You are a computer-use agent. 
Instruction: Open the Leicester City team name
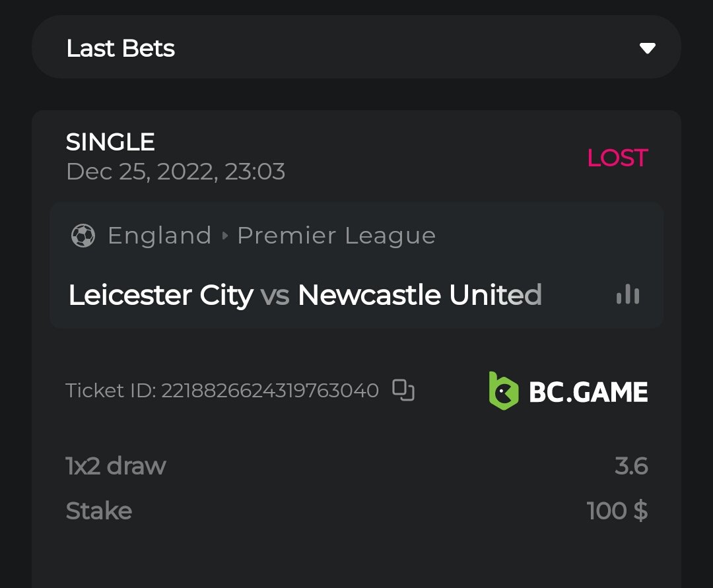[x=160, y=295]
